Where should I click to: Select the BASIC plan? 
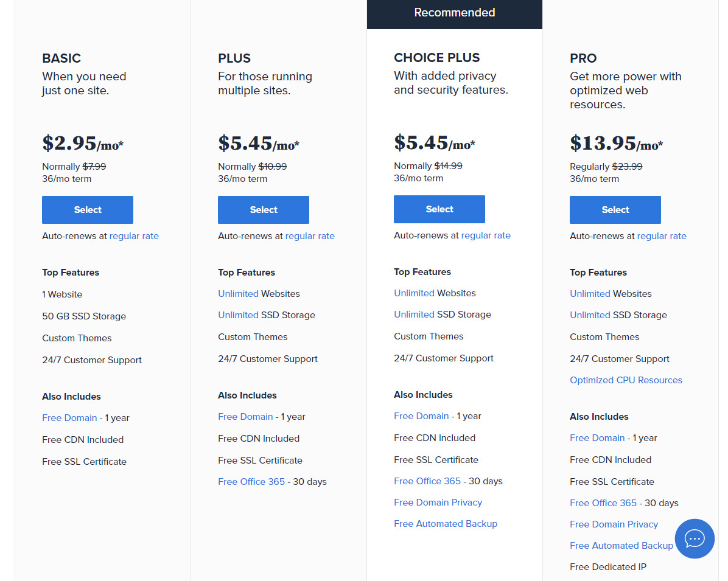pos(87,209)
